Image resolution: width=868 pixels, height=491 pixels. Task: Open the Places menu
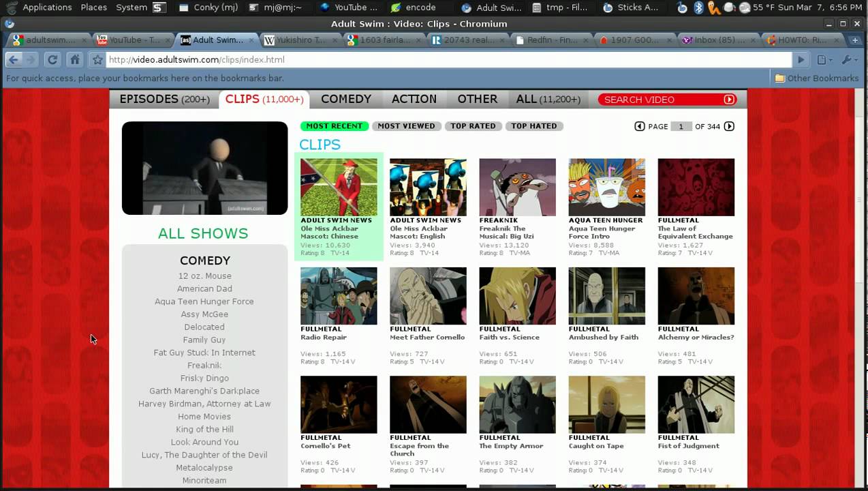(93, 8)
